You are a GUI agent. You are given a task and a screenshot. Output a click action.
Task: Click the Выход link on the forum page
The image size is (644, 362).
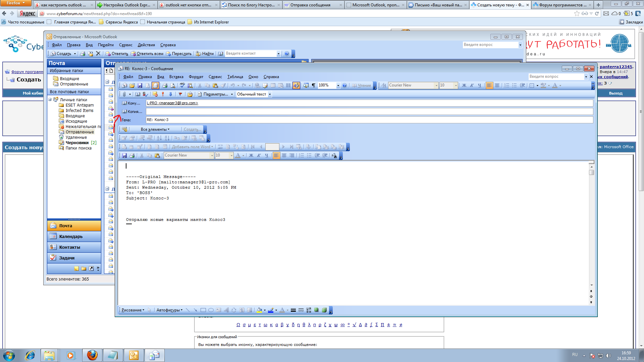(615, 93)
